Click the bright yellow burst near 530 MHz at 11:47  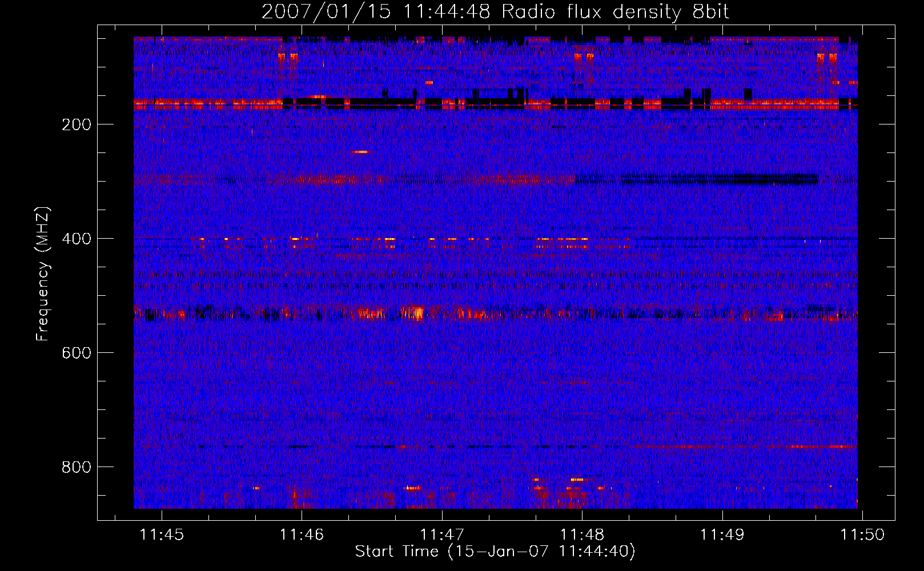[413, 312]
